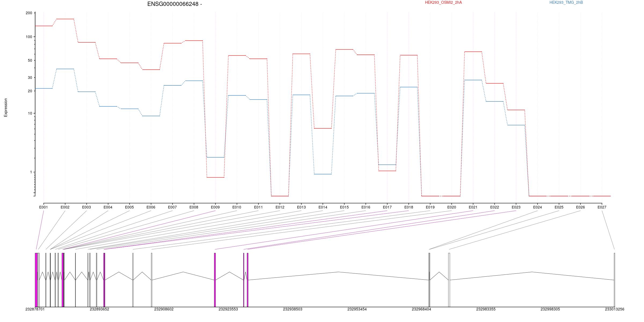
Task: Click the red expression segment above E023
Action: tap(516, 110)
